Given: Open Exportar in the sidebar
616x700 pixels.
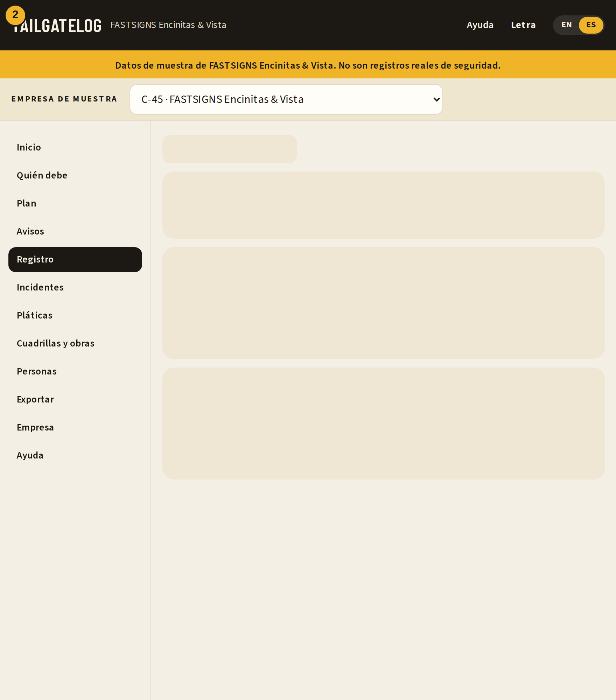Looking at the screenshot, I should pos(75,399).
